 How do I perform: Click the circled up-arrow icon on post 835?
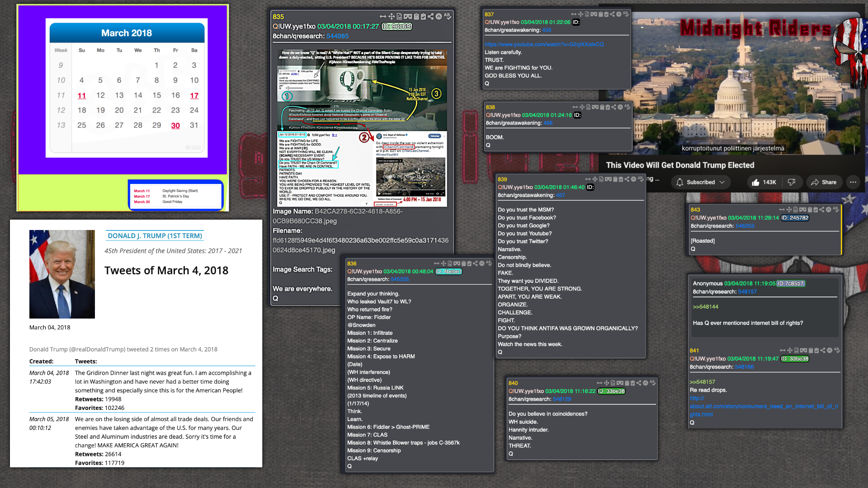coord(439,16)
